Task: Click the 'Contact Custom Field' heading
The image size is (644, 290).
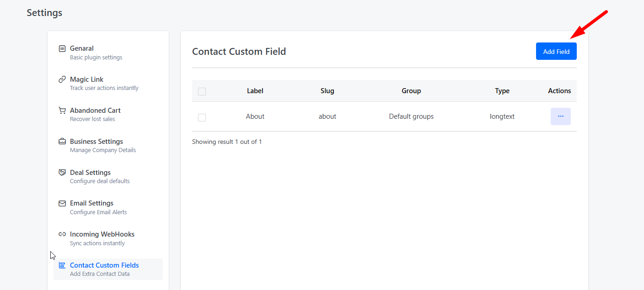Action: [x=239, y=51]
